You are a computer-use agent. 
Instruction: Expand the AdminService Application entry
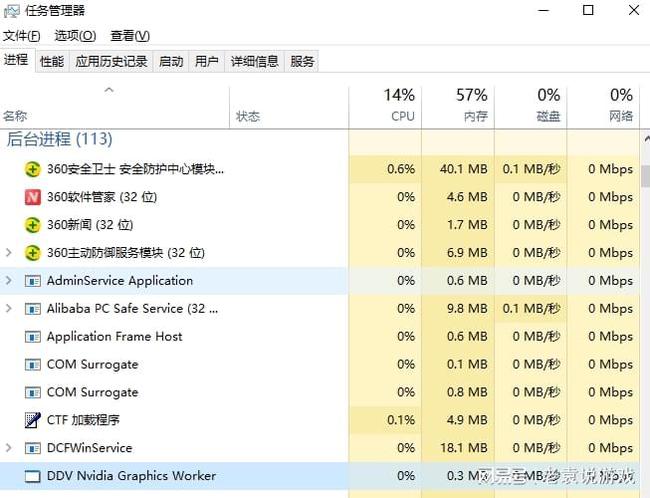click(x=9, y=281)
